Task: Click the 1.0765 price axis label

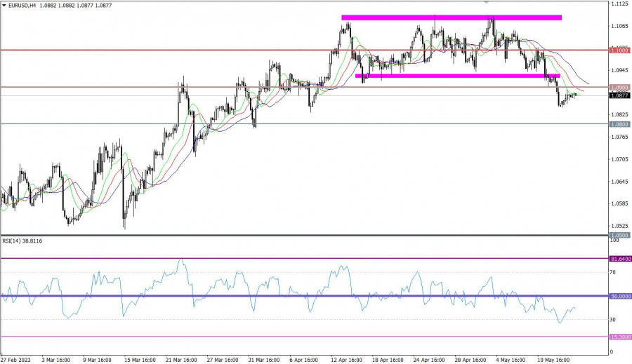Action: pos(619,137)
